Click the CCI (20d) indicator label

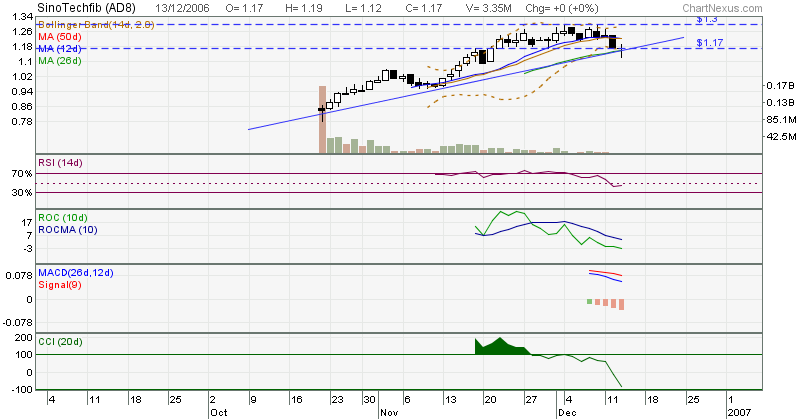pos(60,341)
